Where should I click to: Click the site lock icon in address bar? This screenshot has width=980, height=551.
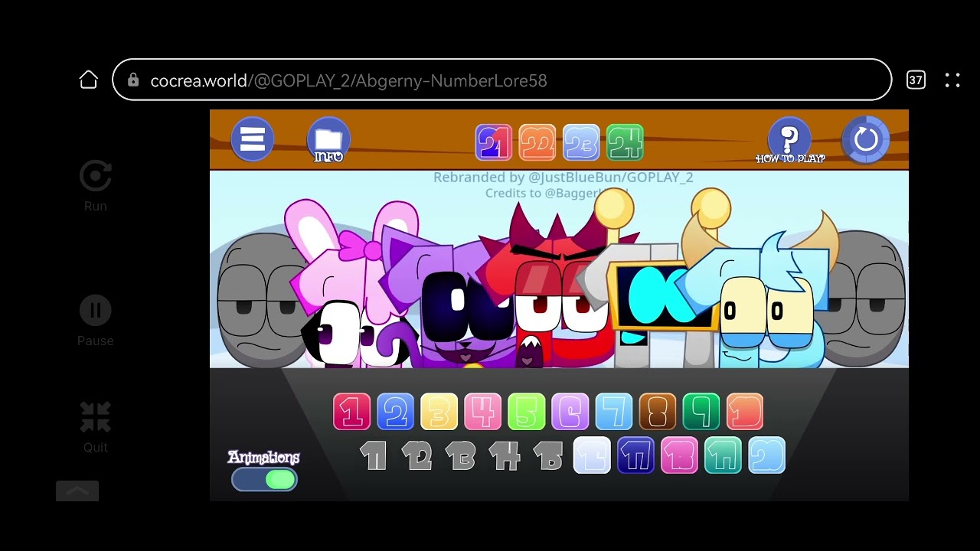(133, 80)
